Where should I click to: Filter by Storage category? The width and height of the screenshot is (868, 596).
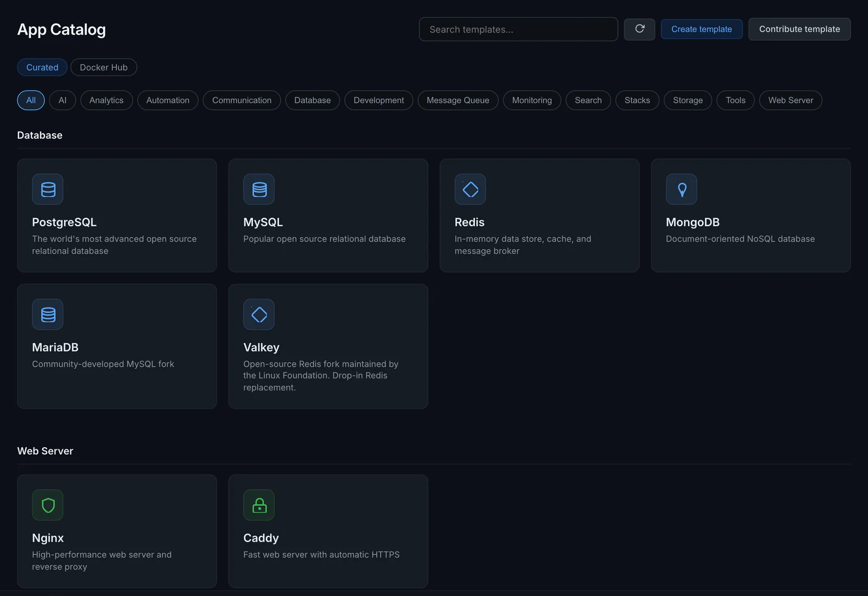pyautogui.click(x=688, y=100)
